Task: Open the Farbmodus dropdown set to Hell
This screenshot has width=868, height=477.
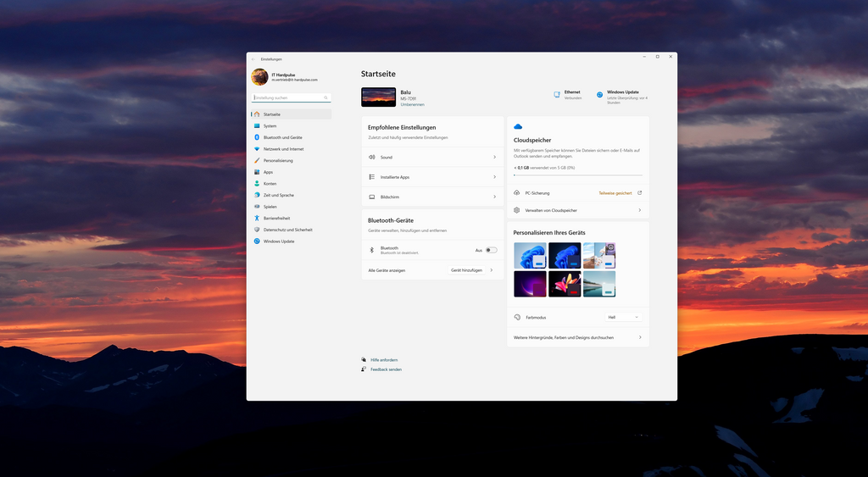Action: coord(623,317)
